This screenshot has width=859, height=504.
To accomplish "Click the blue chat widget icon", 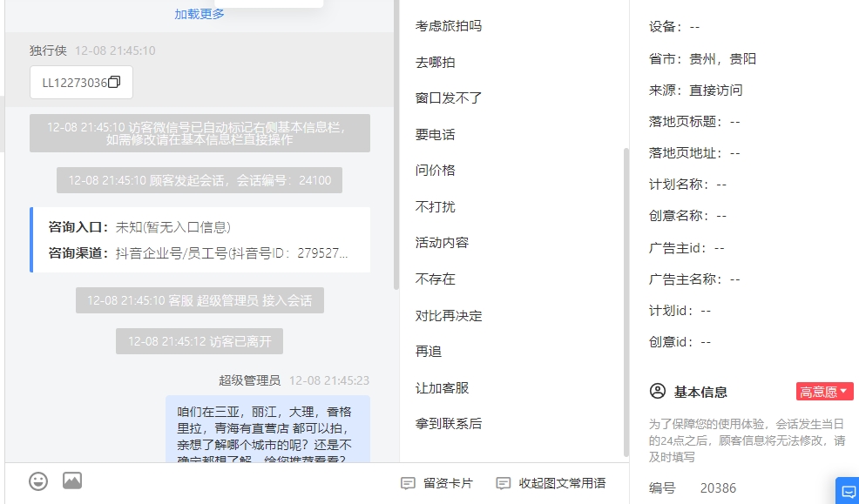I will coord(848,490).
